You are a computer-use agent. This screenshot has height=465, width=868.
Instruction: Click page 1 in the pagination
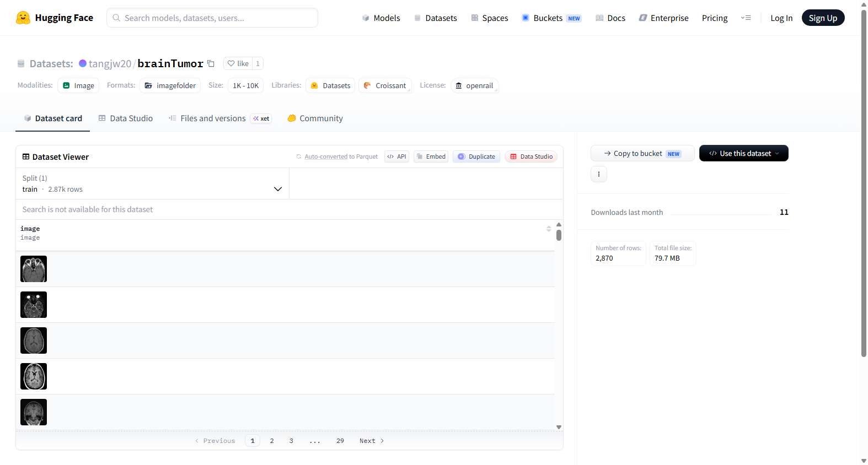[x=253, y=441]
